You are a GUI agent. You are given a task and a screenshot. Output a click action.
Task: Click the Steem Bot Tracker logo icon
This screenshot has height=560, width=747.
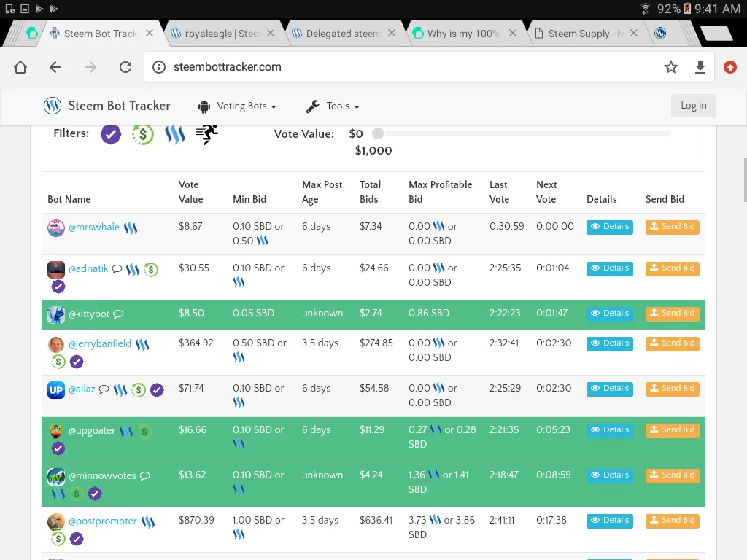pos(53,106)
